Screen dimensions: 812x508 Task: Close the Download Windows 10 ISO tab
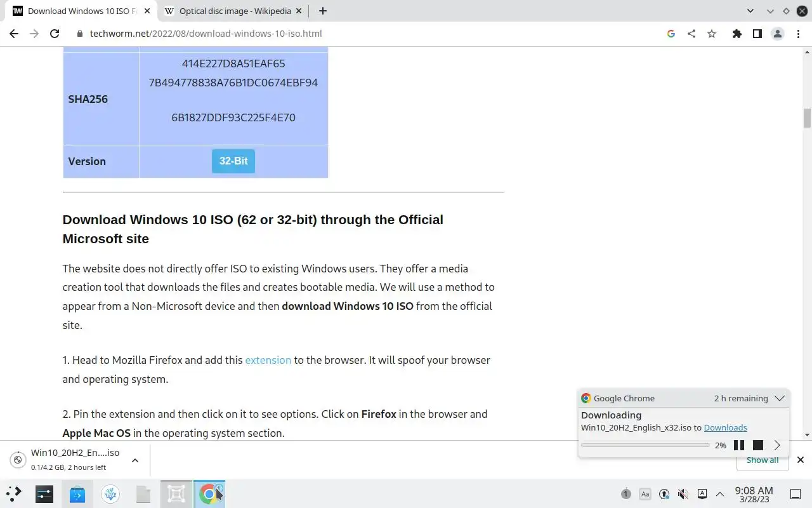pyautogui.click(x=147, y=11)
